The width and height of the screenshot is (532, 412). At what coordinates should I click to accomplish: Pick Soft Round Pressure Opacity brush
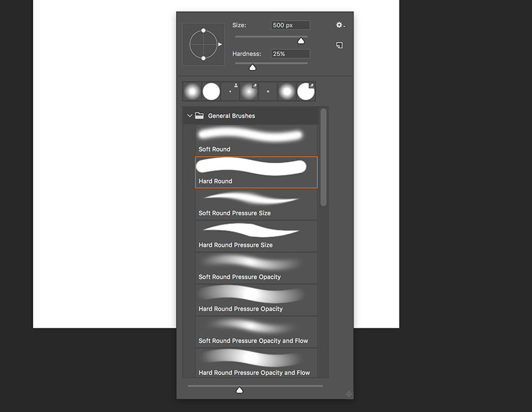(x=256, y=268)
